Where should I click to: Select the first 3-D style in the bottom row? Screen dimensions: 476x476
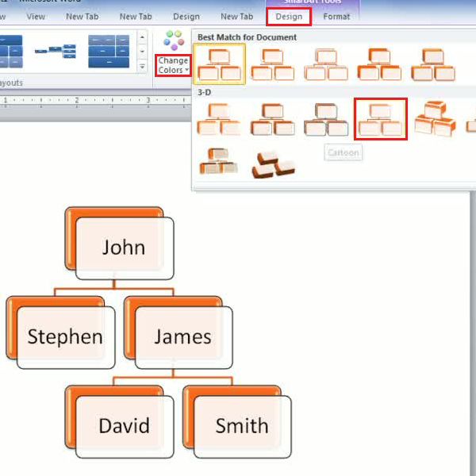(x=219, y=161)
